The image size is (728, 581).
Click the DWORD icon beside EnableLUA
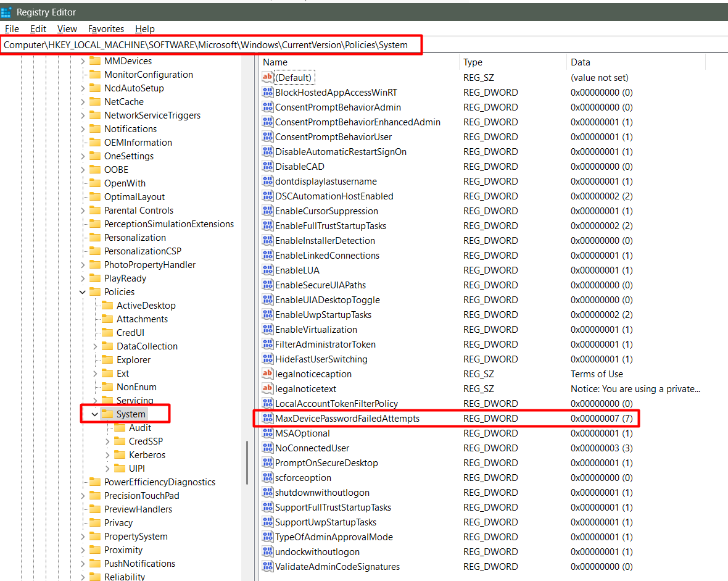click(x=267, y=270)
